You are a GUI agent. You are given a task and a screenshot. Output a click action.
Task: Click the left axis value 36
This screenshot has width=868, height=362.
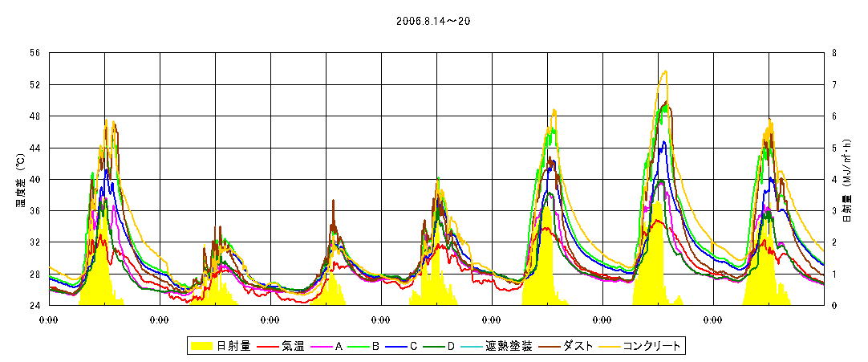[x=36, y=211]
